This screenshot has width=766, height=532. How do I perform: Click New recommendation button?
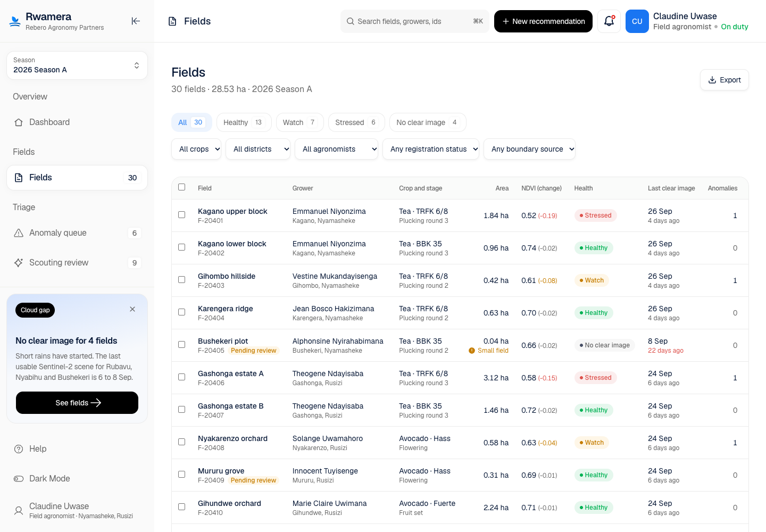[543, 21]
